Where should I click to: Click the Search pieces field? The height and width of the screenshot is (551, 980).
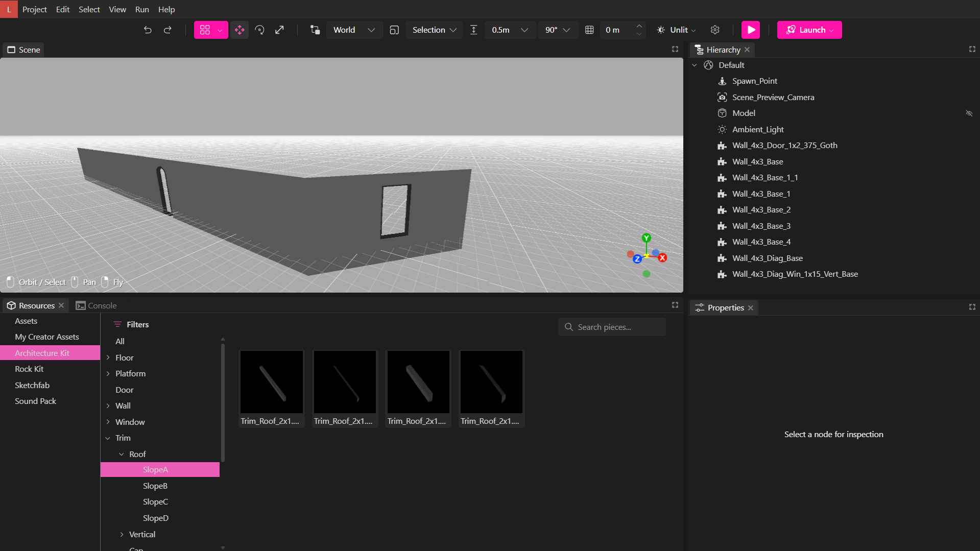point(612,327)
